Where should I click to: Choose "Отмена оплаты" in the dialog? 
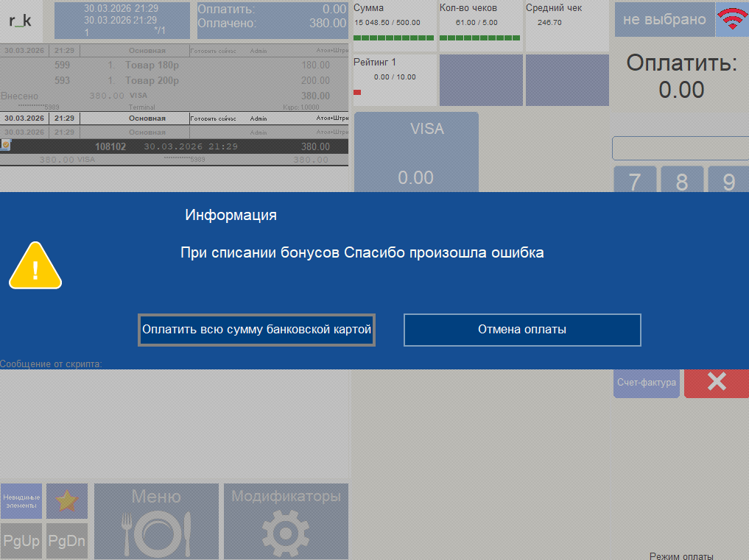tap(522, 330)
